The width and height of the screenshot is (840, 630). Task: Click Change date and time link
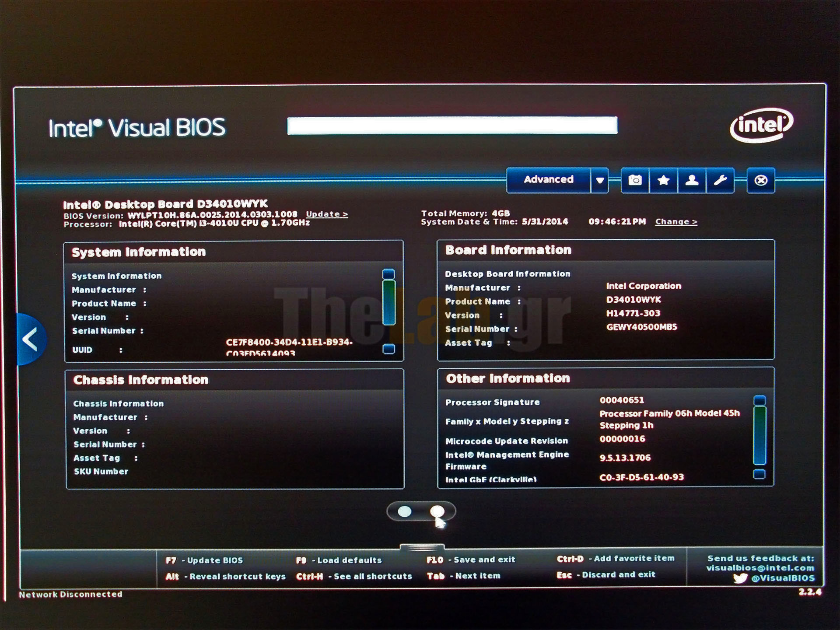coord(676,222)
